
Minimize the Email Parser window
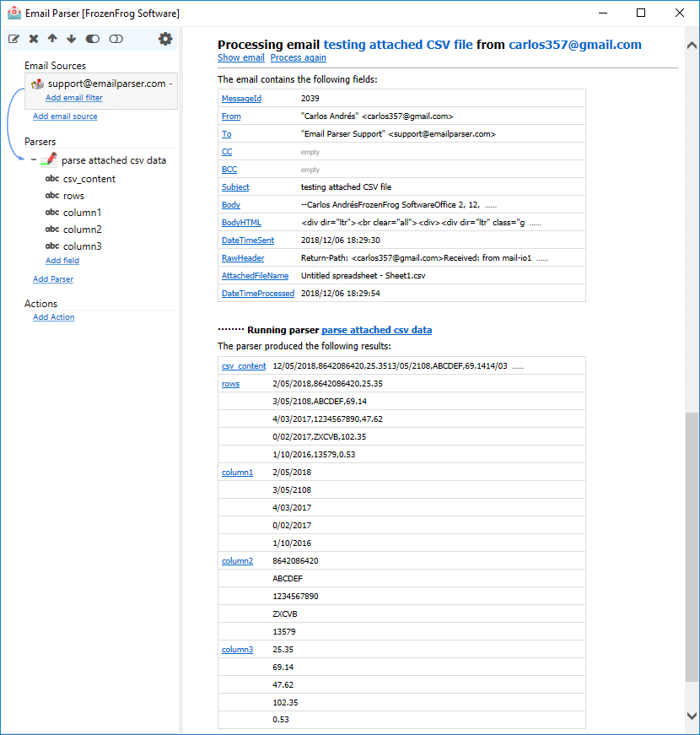pos(603,14)
